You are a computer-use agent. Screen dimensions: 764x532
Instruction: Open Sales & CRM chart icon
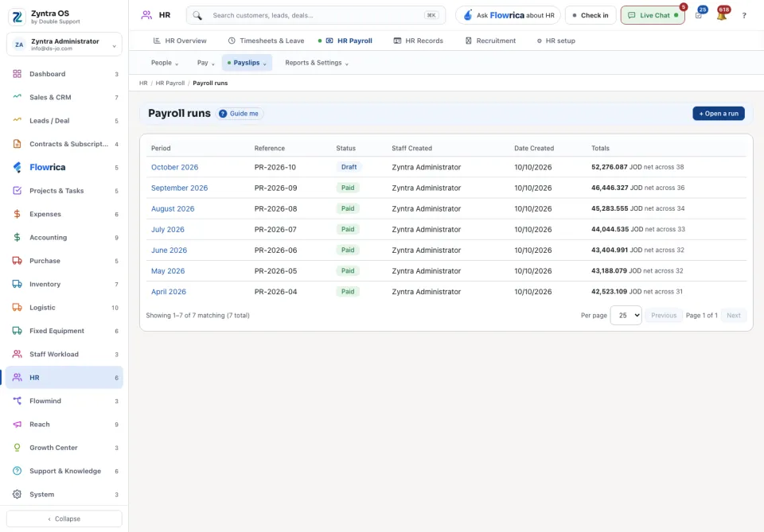pos(17,97)
